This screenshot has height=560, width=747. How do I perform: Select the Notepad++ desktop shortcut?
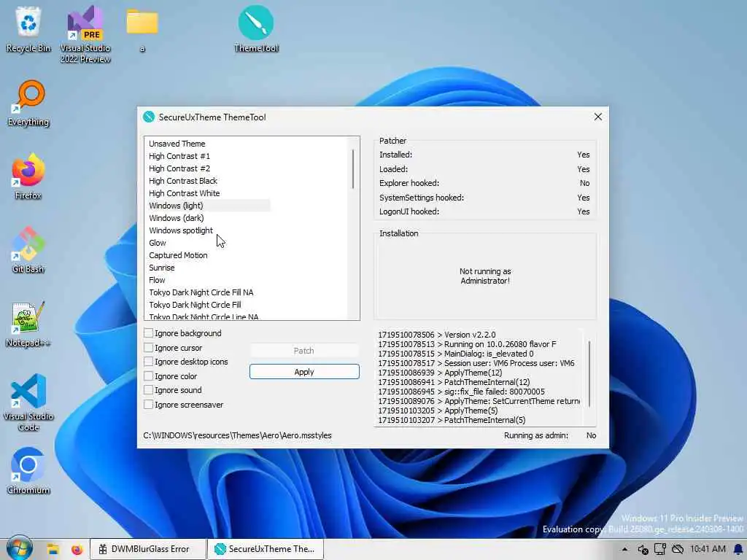click(x=28, y=324)
